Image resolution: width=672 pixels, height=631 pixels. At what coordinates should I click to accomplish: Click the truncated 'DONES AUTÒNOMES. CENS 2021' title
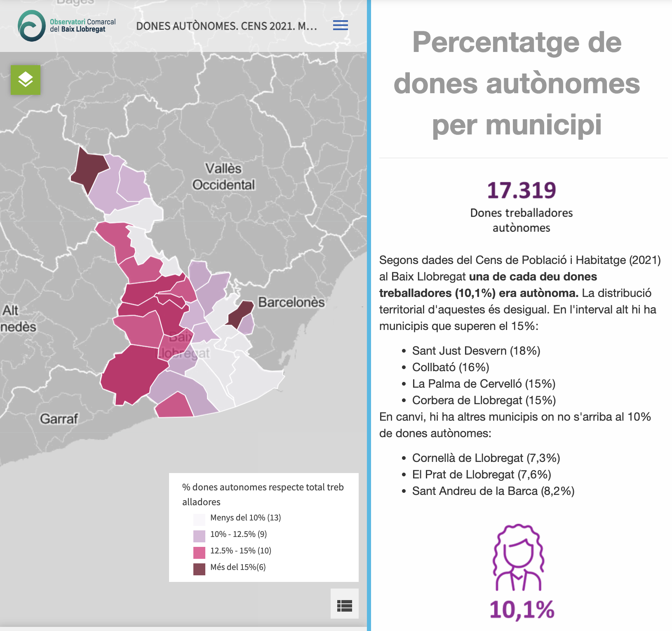point(226,26)
